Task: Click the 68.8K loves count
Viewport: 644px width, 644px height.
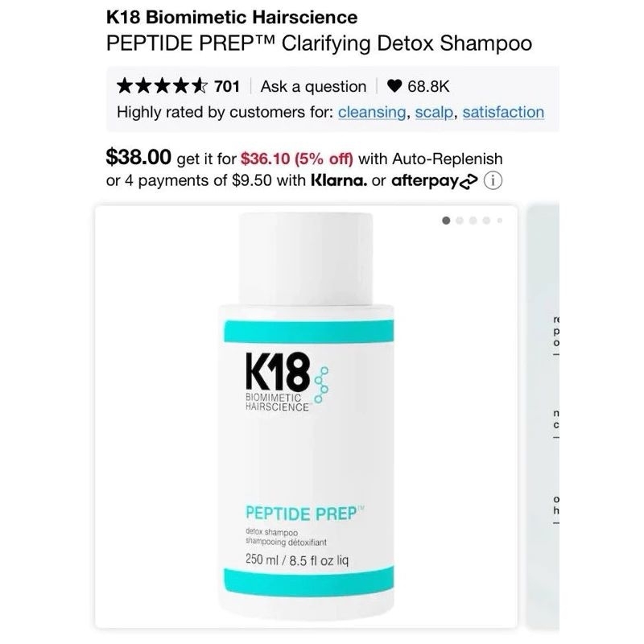Action: (428, 87)
